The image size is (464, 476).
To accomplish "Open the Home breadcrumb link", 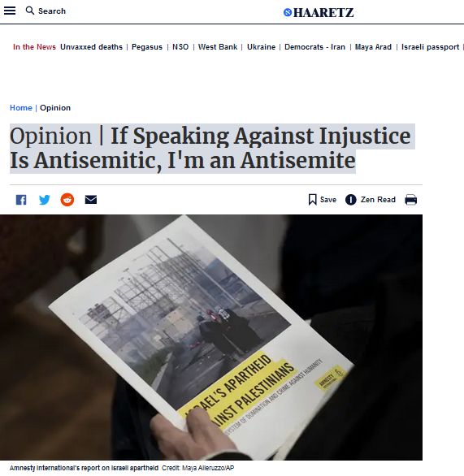I will click(21, 108).
